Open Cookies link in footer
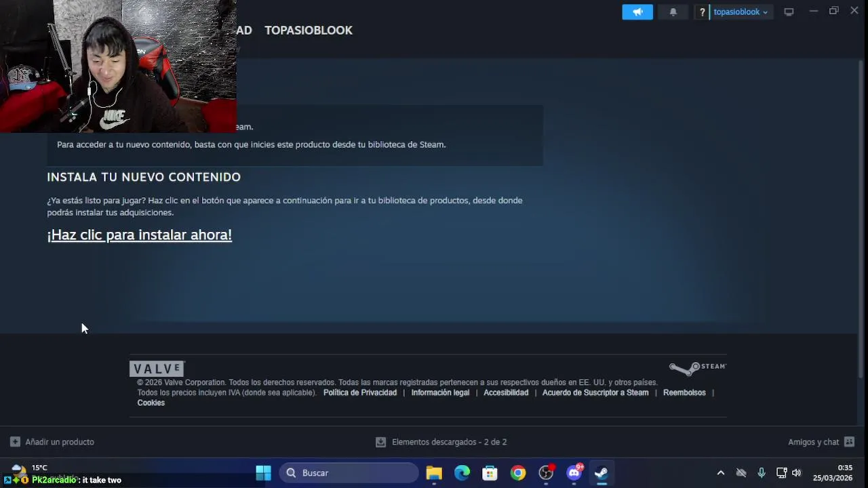This screenshot has width=868, height=488. click(x=151, y=403)
